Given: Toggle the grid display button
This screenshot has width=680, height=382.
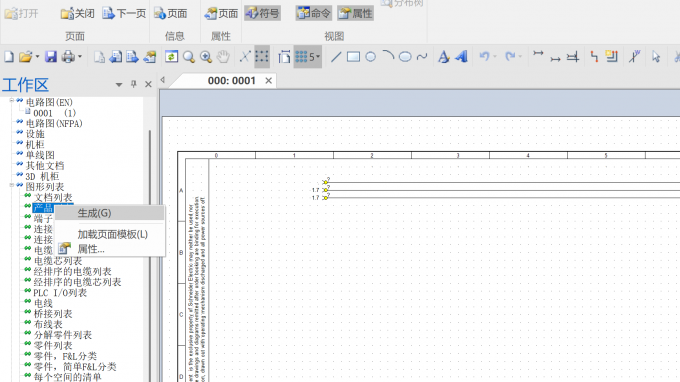Looking at the screenshot, I should point(301,57).
